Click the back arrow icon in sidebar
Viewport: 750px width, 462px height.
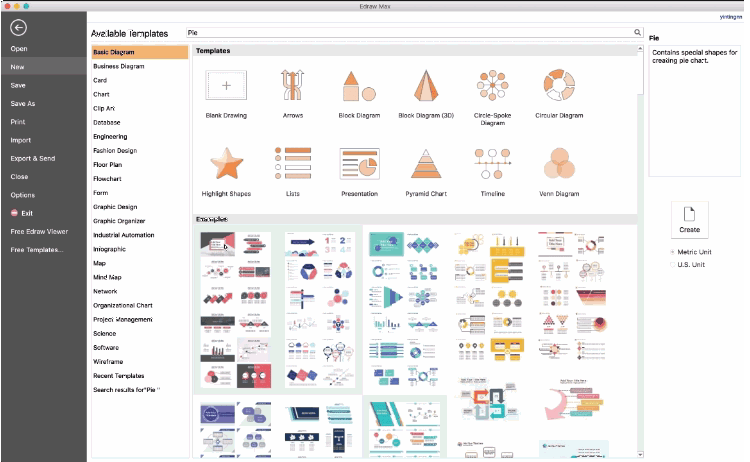(18, 28)
